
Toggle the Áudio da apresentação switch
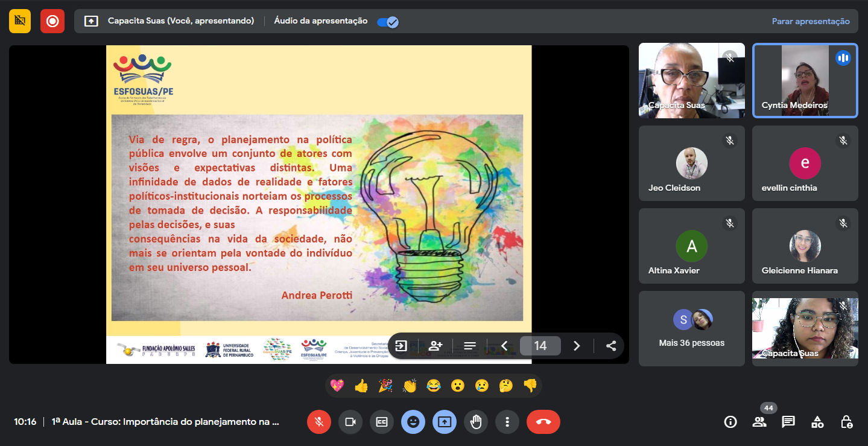(x=387, y=22)
